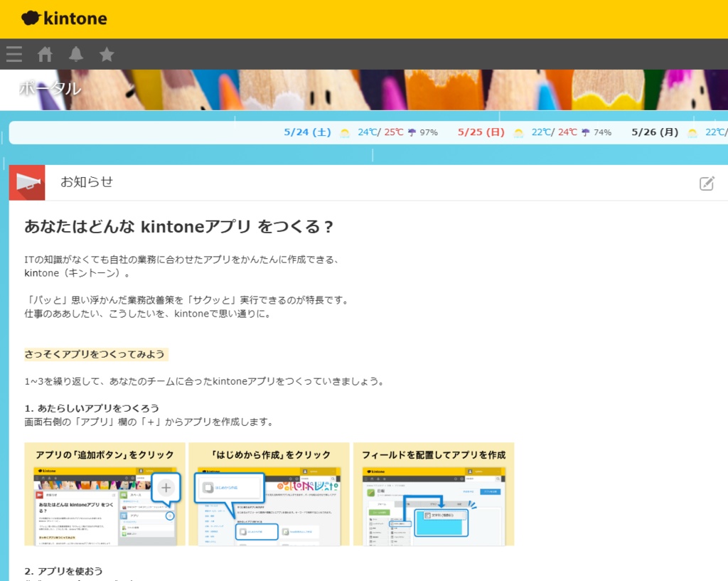Click the 74% rain probability value
The width and height of the screenshot is (728, 581).
pyautogui.click(x=603, y=133)
